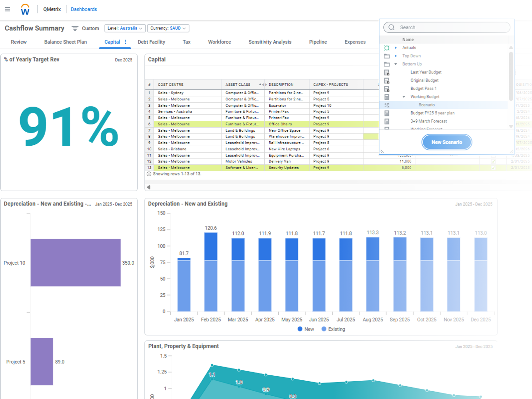The image size is (532, 399).
Task: Click the filter icon beside Custom
Action: pyautogui.click(x=75, y=29)
